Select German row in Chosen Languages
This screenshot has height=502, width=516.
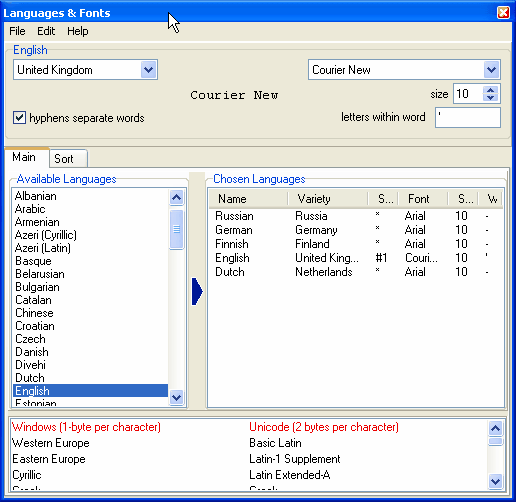356,230
